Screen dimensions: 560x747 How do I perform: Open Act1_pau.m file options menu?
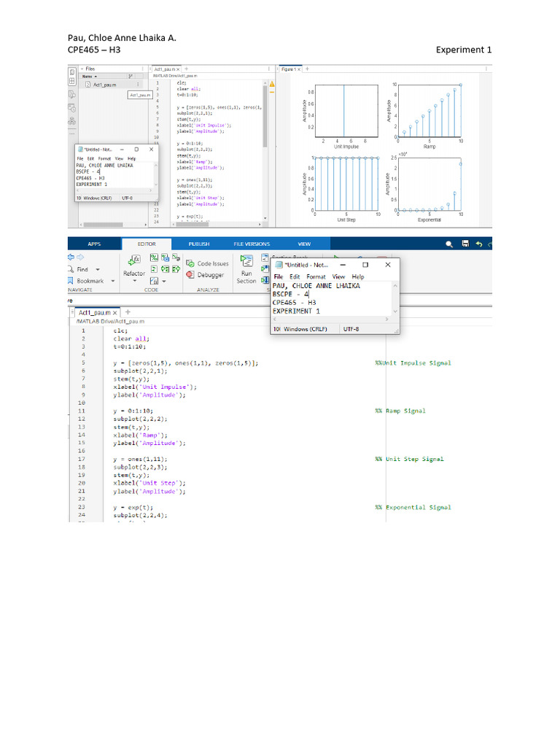138,85
